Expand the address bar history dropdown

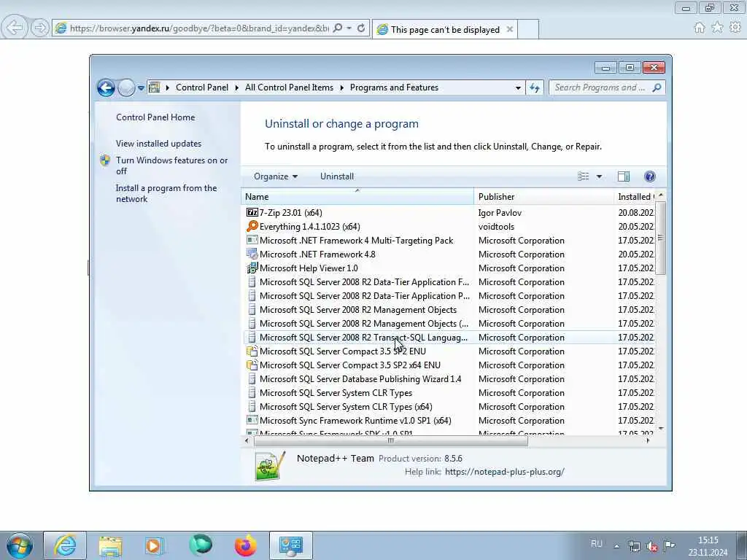pos(518,88)
